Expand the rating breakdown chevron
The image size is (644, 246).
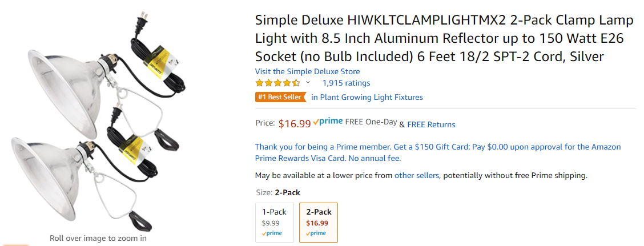pyautogui.click(x=308, y=83)
